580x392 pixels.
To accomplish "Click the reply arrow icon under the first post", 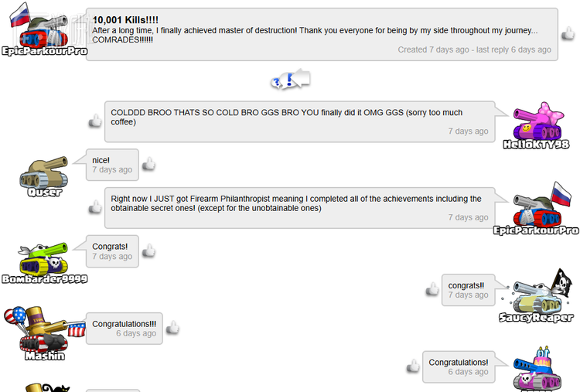I will (x=290, y=79).
